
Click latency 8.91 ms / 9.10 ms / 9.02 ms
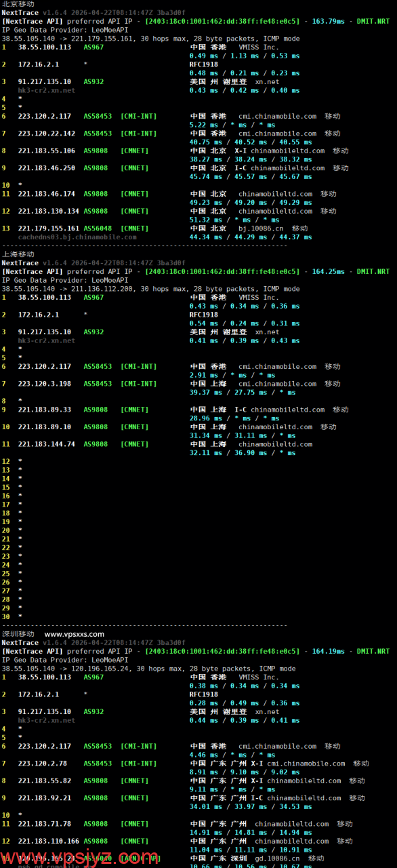click(245, 772)
